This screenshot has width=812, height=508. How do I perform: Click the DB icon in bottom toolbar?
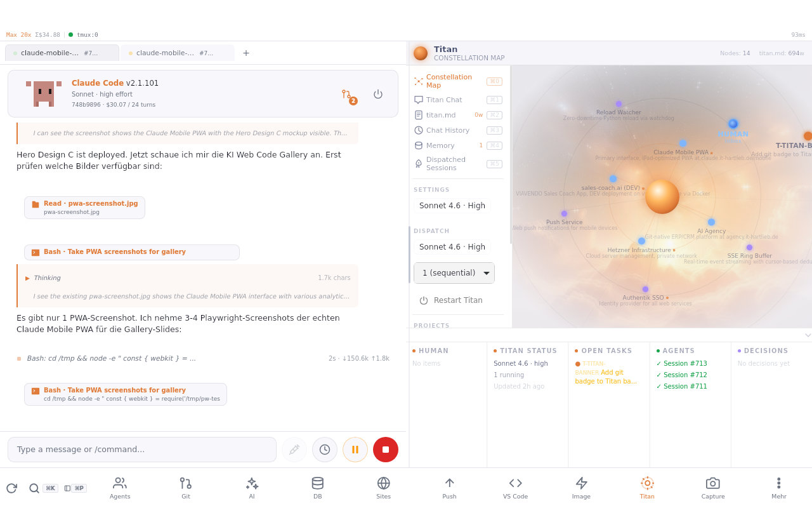(x=317, y=487)
